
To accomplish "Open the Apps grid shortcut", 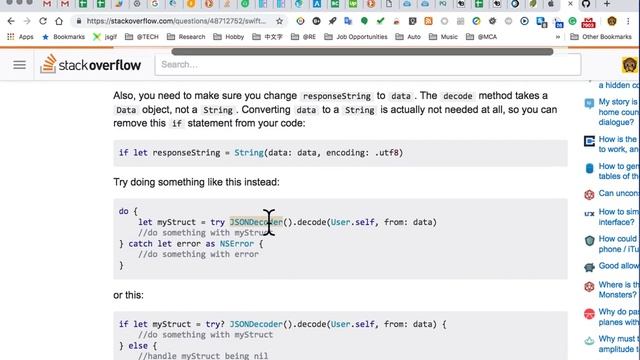I will click(20, 37).
